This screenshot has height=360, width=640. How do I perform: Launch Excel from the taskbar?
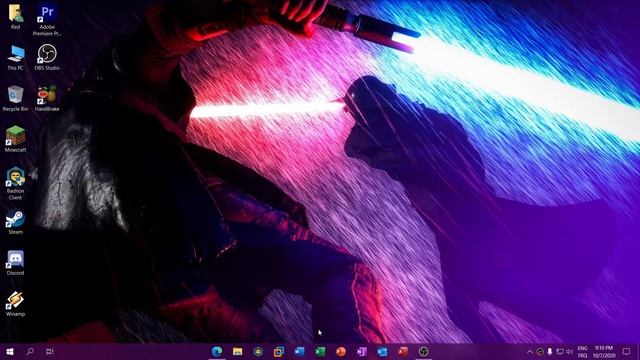click(x=320, y=351)
